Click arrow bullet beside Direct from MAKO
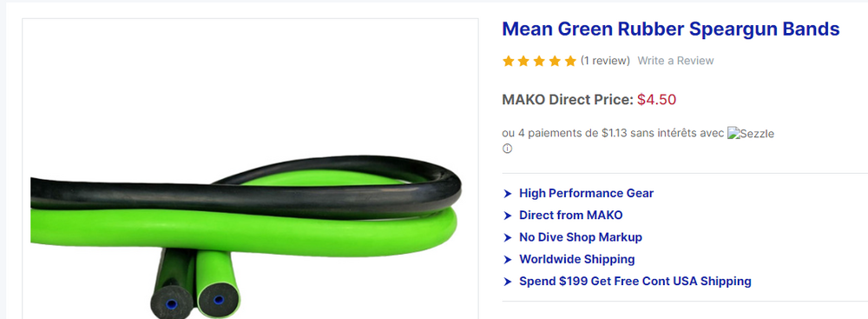868x319 pixels. (x=508, y=216)
